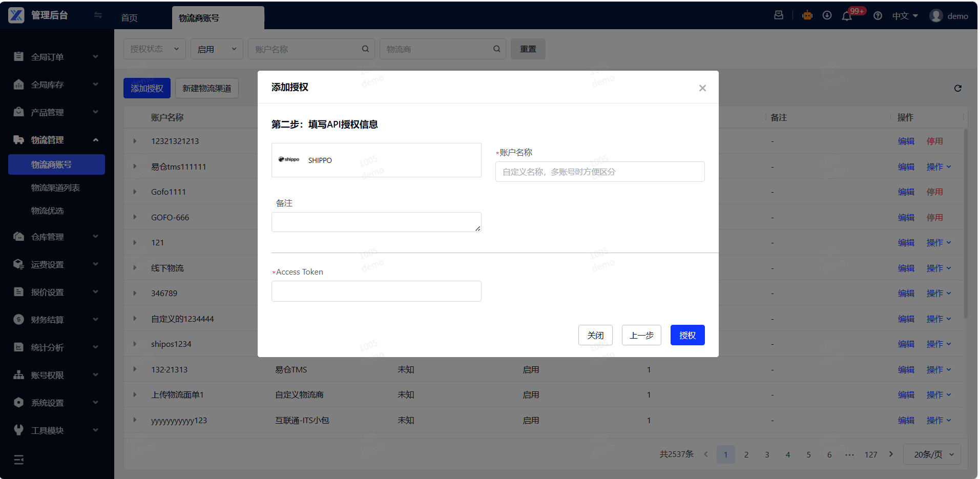This screenshot has height=479, width=980.
Task: Open 操作 dropdown for 易仓tms111111 row
Action: (939, 167)
